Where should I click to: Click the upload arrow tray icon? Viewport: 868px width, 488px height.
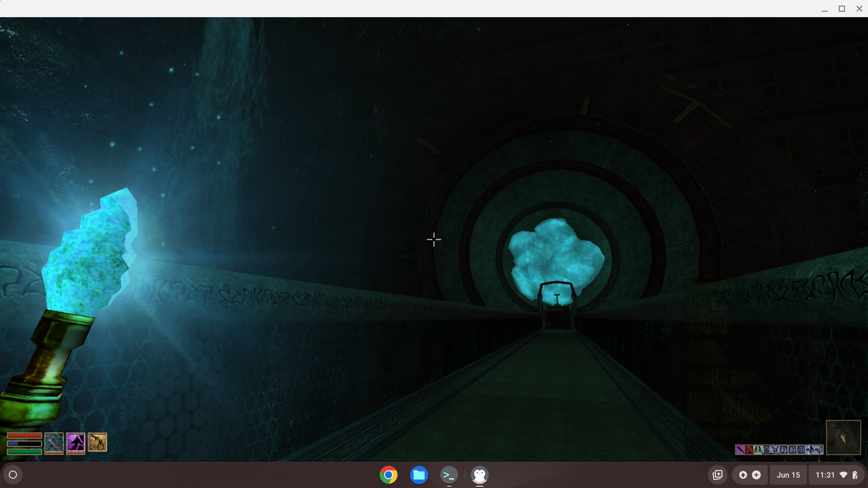[743, 475]
